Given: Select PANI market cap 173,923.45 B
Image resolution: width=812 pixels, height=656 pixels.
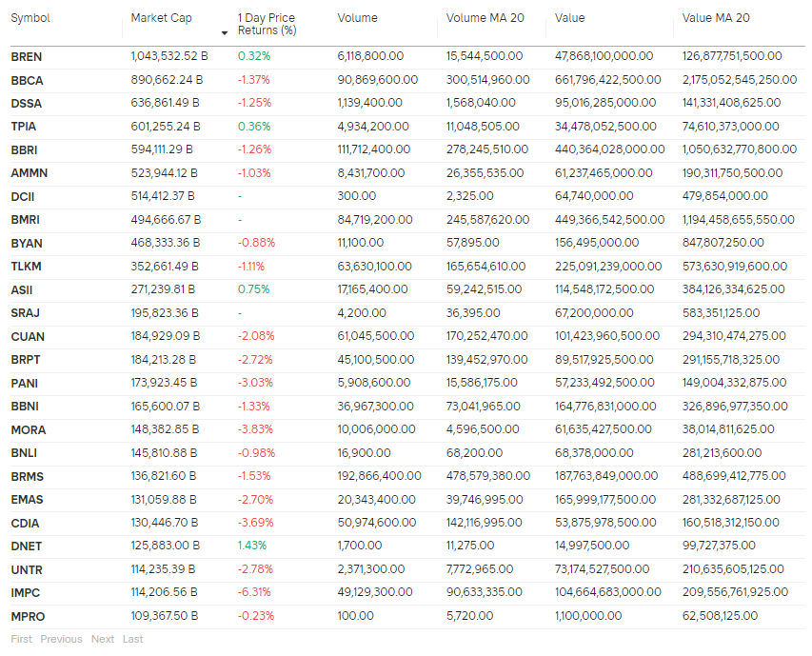Looking at the screenshot, I should point(164,382).
